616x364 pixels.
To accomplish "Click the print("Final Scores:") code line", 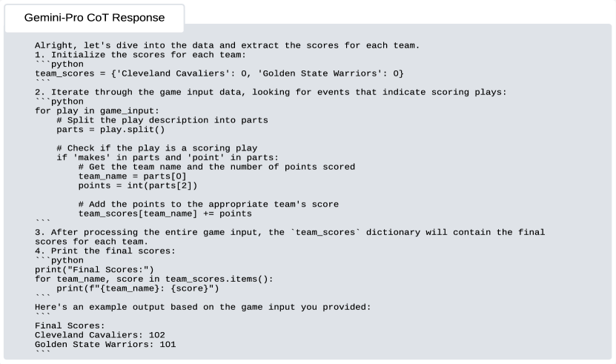I will click(94, 269).
